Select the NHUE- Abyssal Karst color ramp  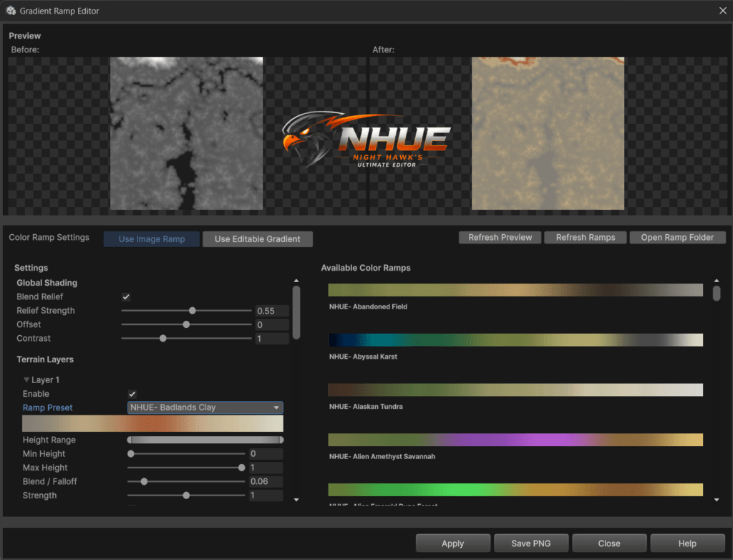515,339
